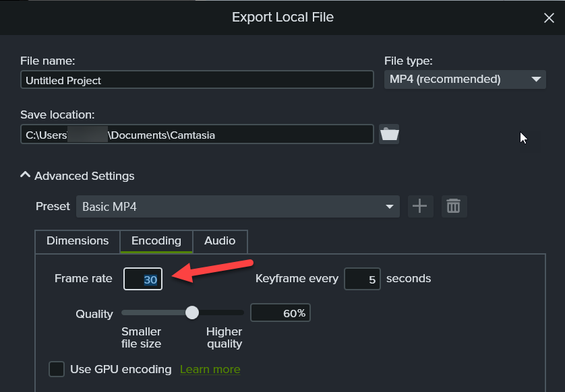Click the plus icon to add preset
Viewport: 565px width, 392px height.
[420, 206]
